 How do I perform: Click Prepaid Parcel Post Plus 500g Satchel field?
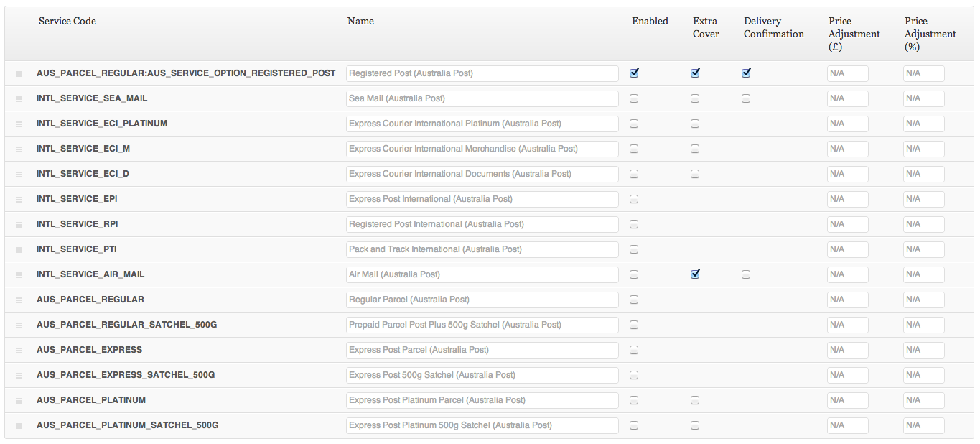point(482,325)
